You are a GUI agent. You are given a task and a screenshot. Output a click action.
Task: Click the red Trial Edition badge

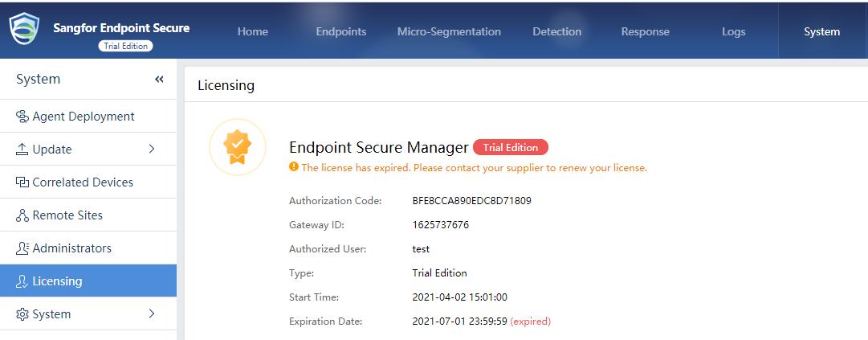[511, 147]
